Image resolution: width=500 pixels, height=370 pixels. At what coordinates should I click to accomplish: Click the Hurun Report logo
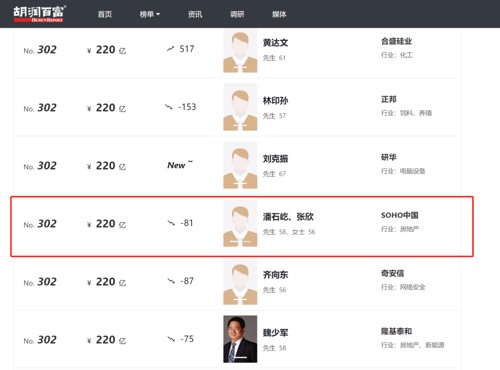click(x=40, y=14)
